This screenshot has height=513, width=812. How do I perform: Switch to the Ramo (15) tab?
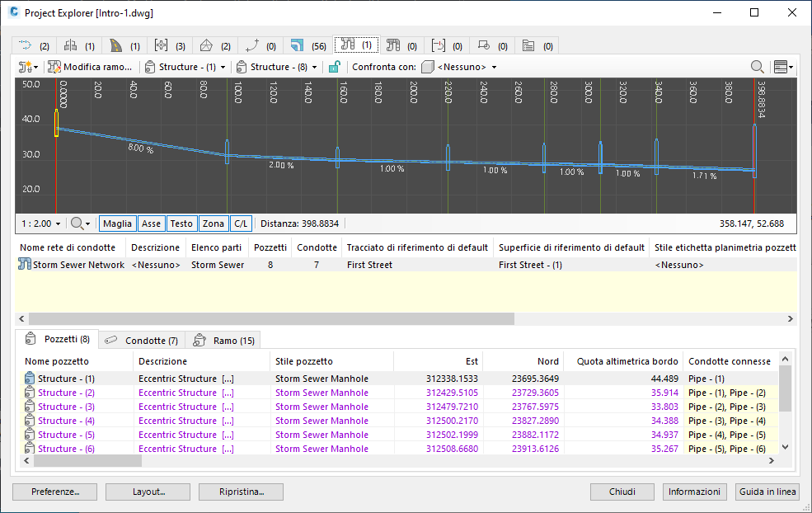[223, 341]
